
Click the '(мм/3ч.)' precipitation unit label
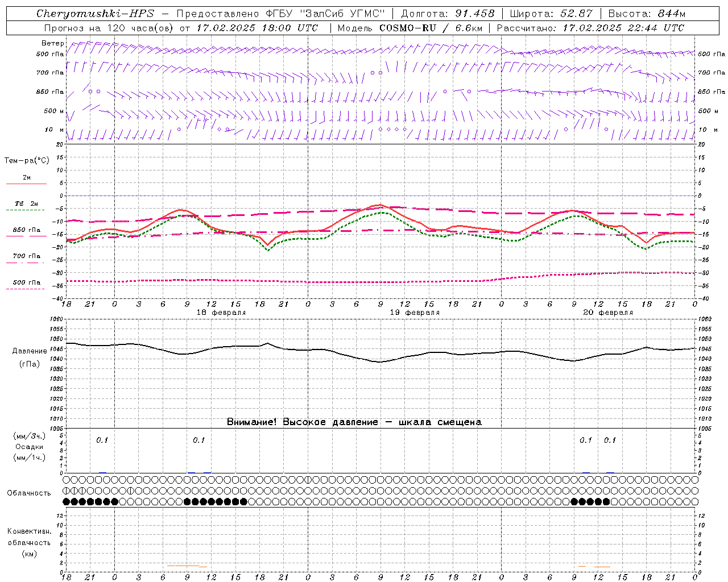(x=30, y=436)
